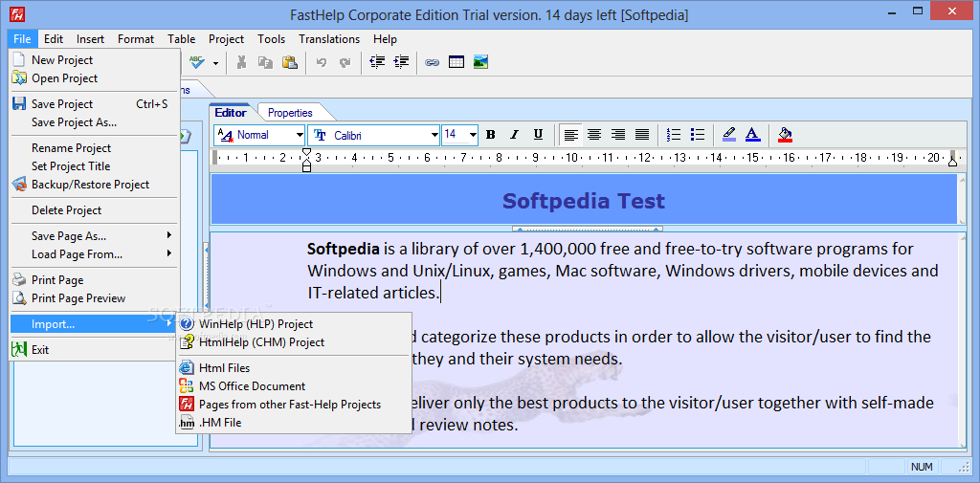The width and height of the screenshot is (980, 483).
Task: Choose Save Project menu entry
Action: click(95, 103)
